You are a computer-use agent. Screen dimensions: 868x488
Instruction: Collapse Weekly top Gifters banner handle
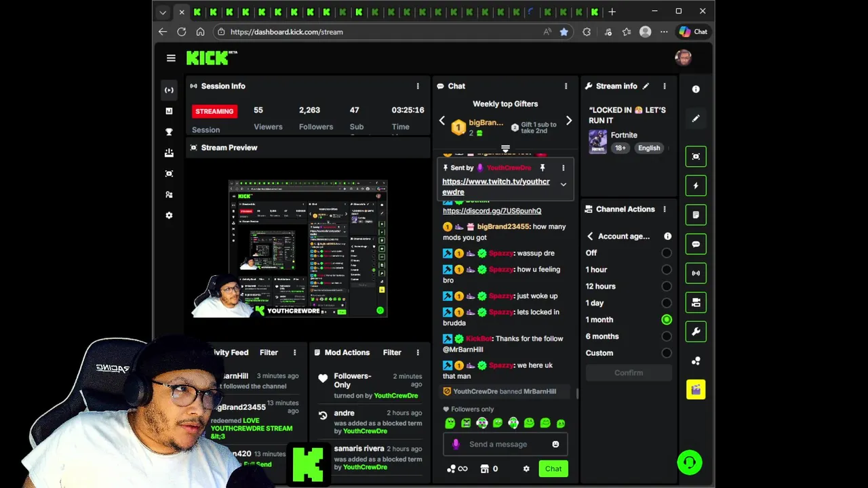tap(505, 148)
